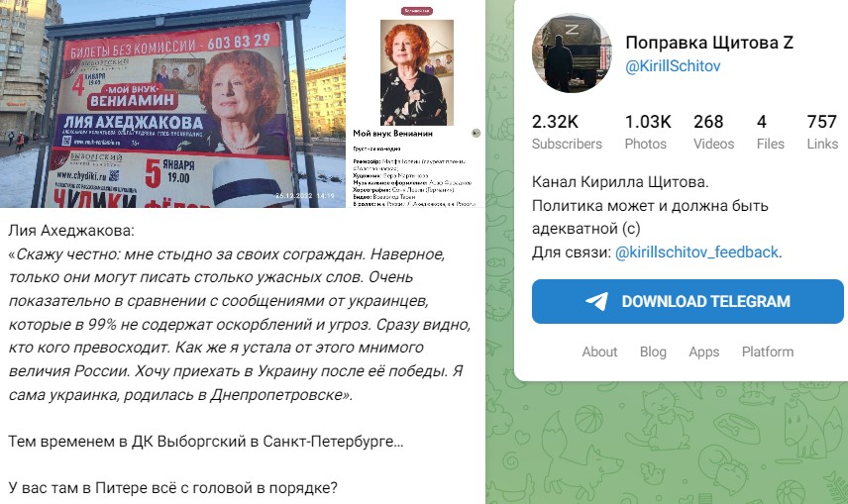Click the Telegram paper plane icon
This screenshot has width=848, height=504.
coord(597,301)
